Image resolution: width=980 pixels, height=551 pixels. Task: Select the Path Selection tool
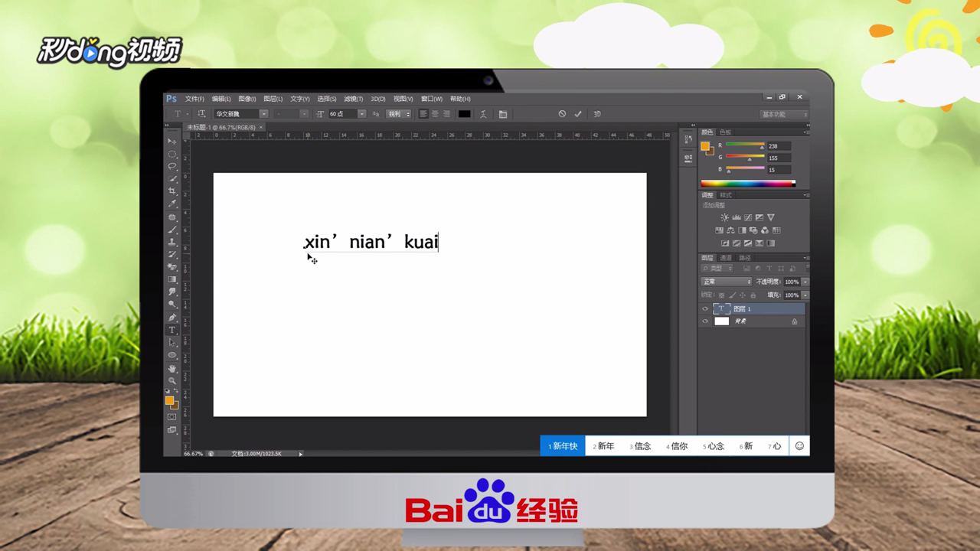(x=172, y=342)
